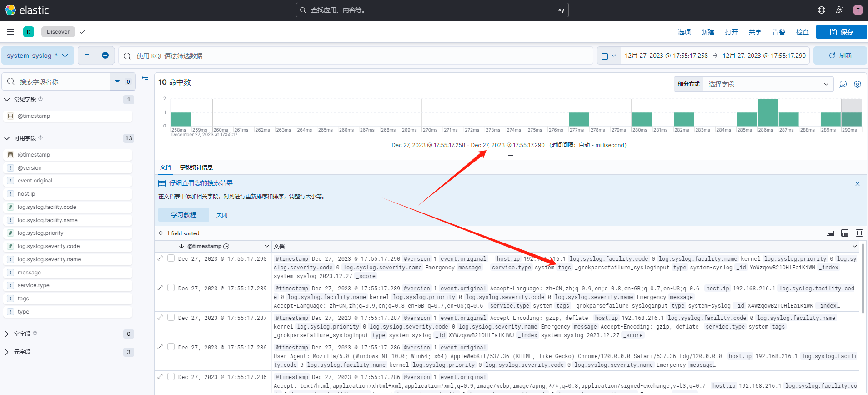Click the KQL query input
Screen dimensions: 868x395
356,56
